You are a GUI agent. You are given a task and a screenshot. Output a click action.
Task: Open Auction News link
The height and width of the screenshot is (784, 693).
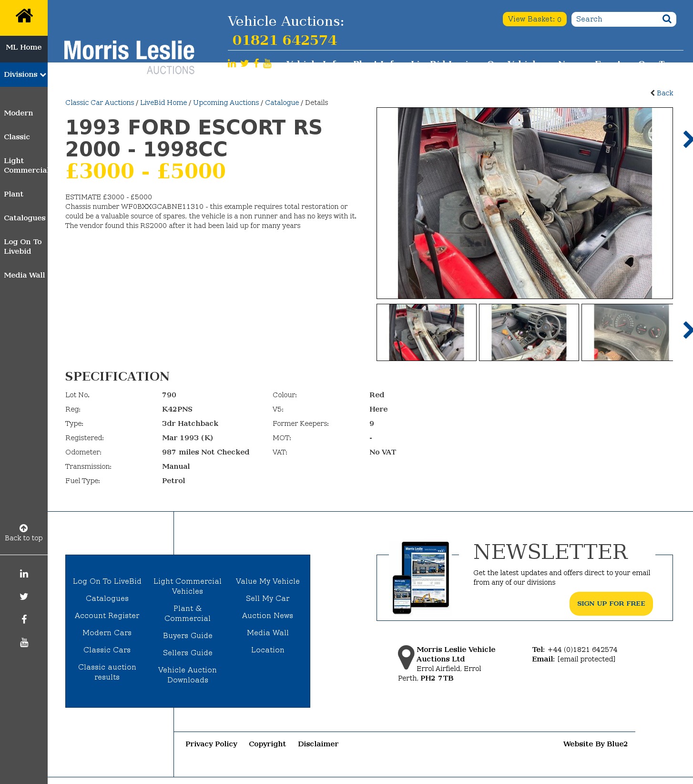268,616
